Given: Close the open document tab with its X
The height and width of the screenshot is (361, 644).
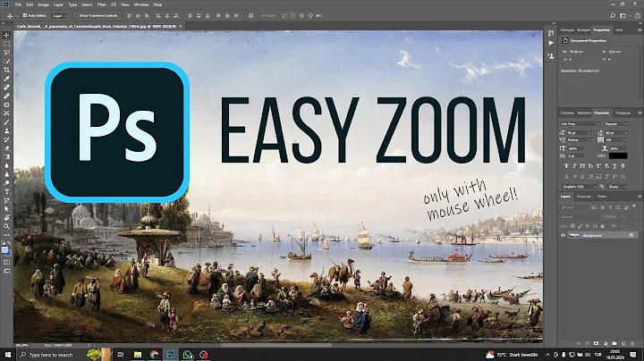Looking at the screenshot, I should click(x=181, y=26).
